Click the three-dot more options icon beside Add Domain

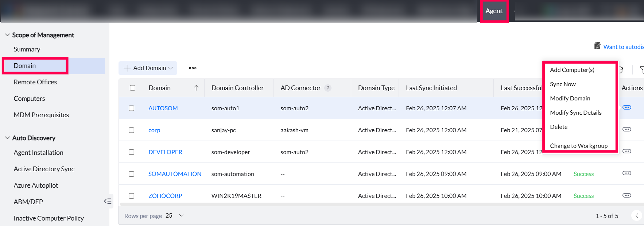point(193,68)
